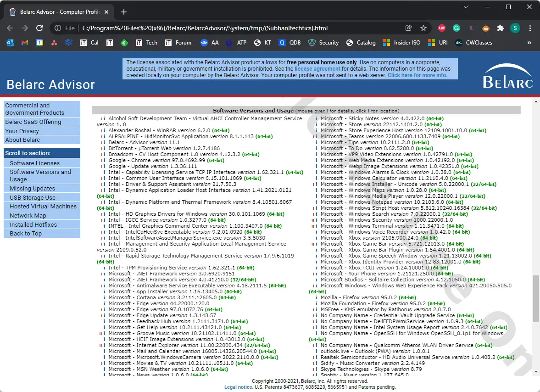Image resolution: width=540 pixels, height=392 pixels.
Task: Open the Security bookmark
Action: point(324,43)
